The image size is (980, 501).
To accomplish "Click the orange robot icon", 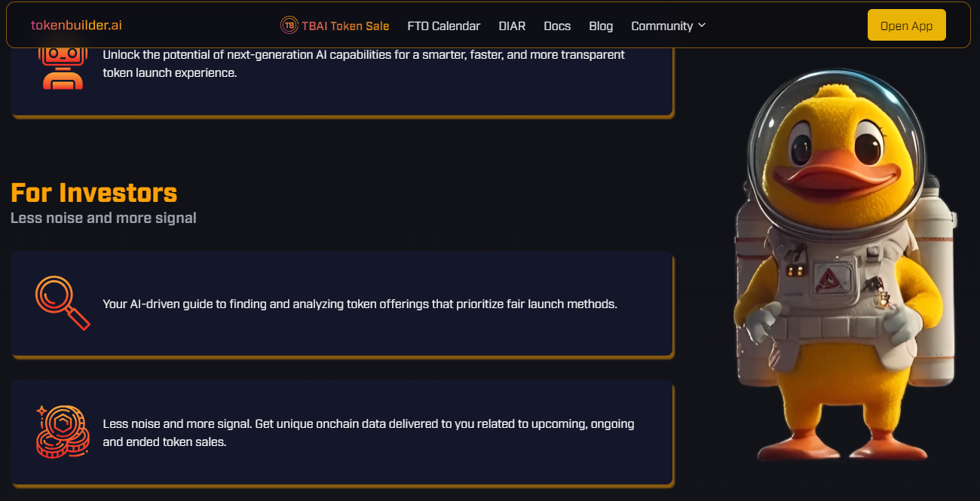I will [63, 65].
